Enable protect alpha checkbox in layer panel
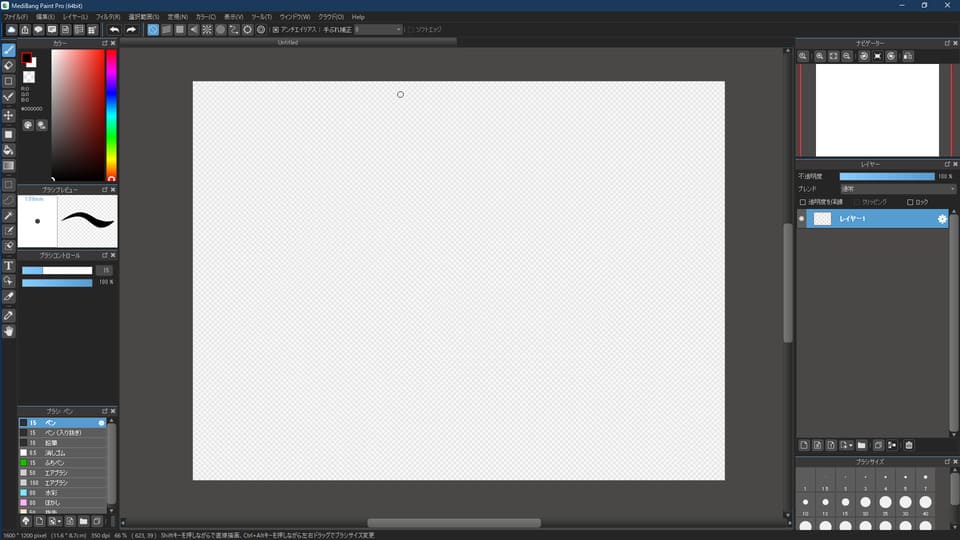 coord(803,202)
